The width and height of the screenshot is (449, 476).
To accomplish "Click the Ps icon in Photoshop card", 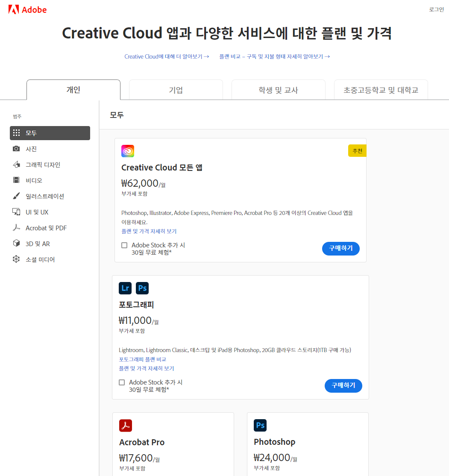I will point(260,425).
